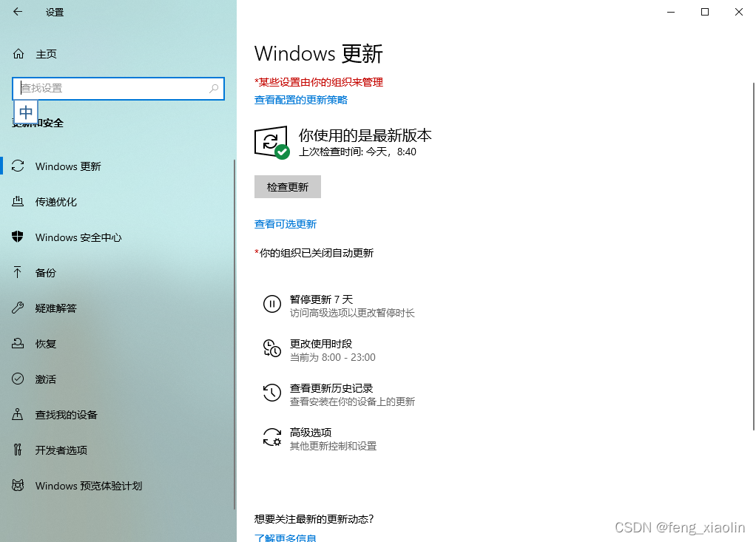756x542 pixels.
Task: Click the back arrow in Settings header
Action: pyautogui.click(x=18, y=12)
